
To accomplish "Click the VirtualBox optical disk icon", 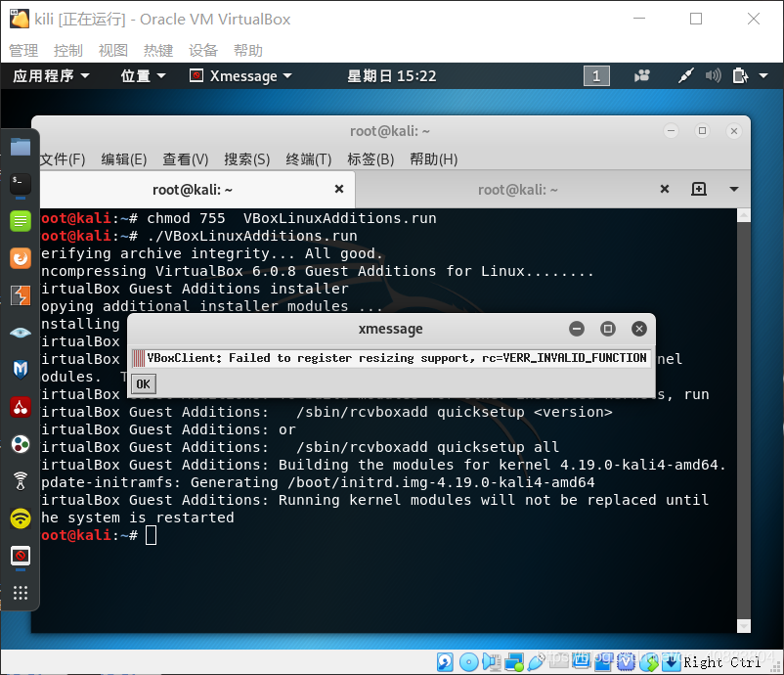I will pyautogui.click(x=469, y=662).
